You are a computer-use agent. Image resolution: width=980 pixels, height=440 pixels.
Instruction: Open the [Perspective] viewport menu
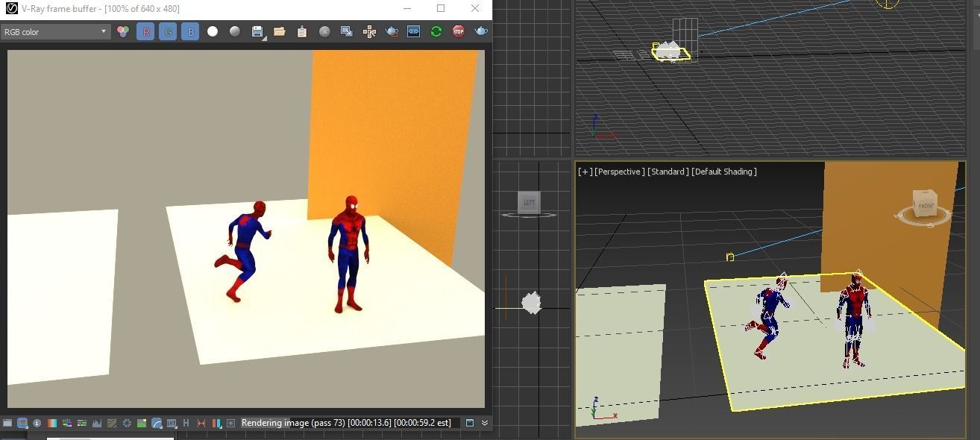coord(620,172)
